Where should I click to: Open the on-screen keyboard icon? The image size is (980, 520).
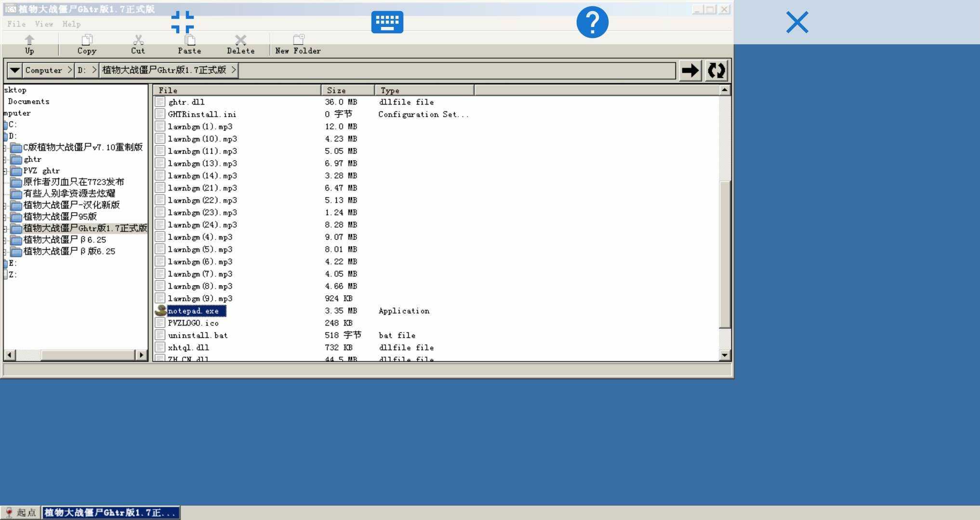pyautogui.click(x=387, y=22)
